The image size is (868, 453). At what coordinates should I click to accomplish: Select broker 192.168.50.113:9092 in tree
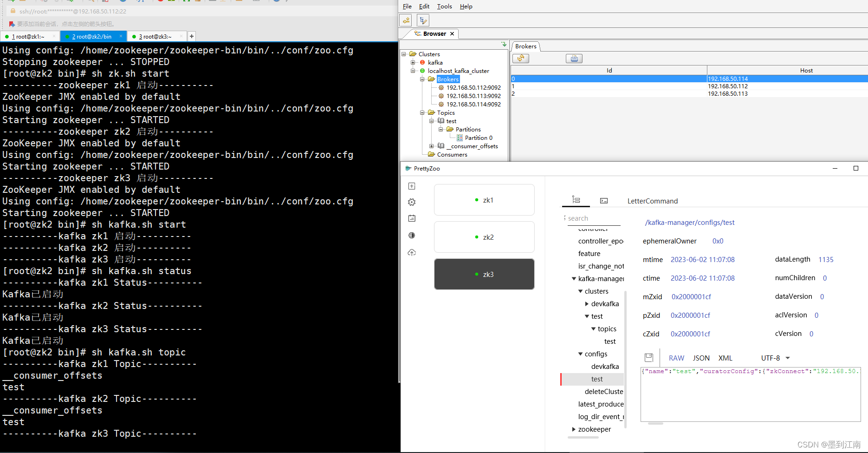pyautogui.click(x=473, y=96)
